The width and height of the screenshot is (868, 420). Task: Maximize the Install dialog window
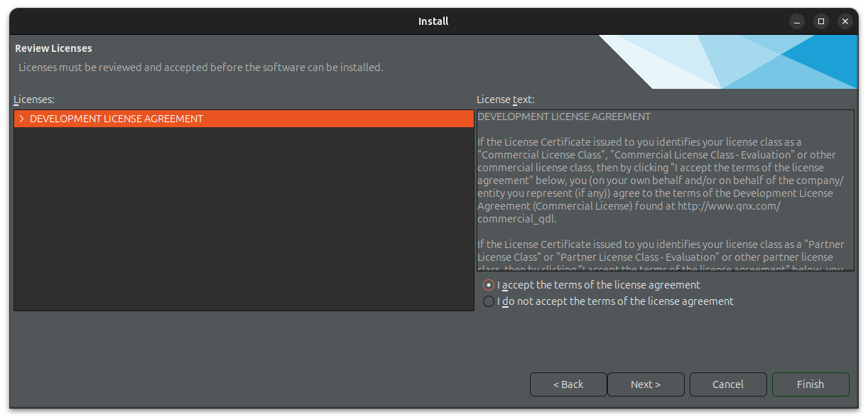click(821, 21)
